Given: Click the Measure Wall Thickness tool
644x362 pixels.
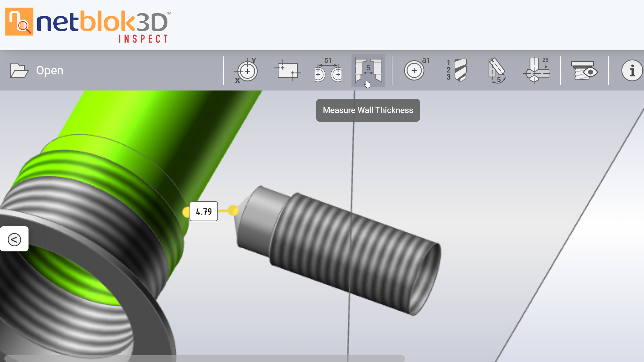Looking at the screenshot, I should click(x=368, y=71).
